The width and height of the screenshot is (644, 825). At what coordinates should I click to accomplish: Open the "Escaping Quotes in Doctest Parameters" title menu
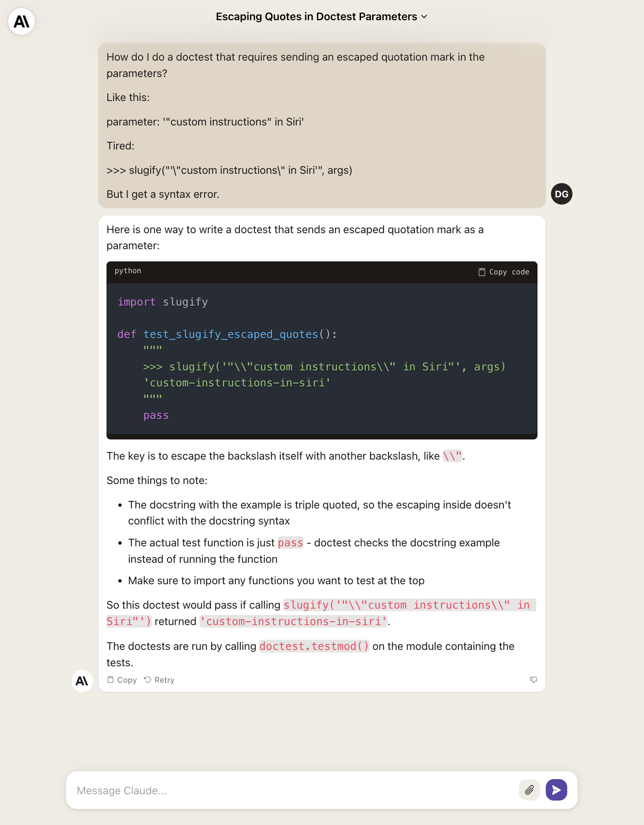[x=316, y=17]
